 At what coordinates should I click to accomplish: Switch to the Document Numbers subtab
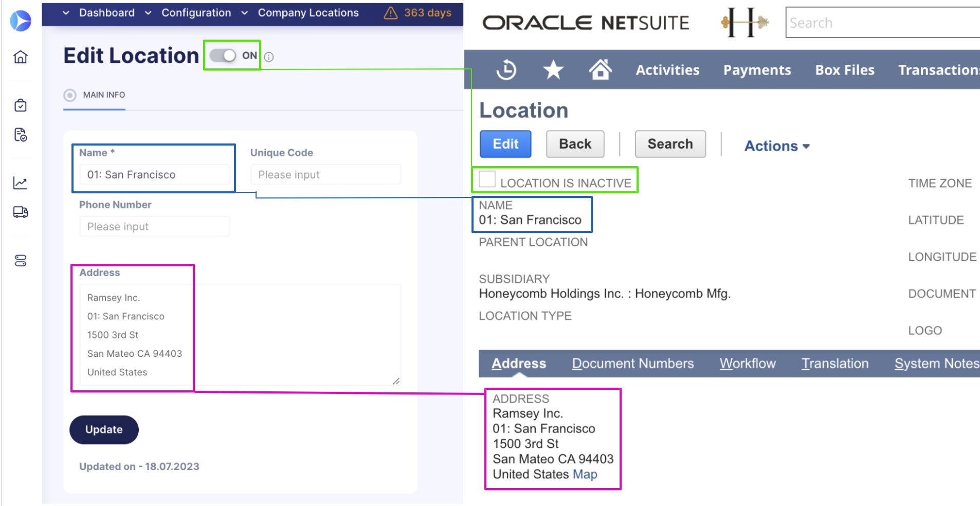point(633,364)
